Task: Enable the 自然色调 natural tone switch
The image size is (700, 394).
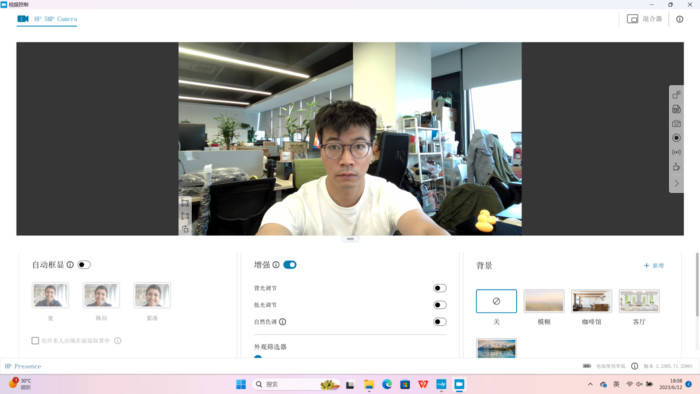Action: pos(440,322)
